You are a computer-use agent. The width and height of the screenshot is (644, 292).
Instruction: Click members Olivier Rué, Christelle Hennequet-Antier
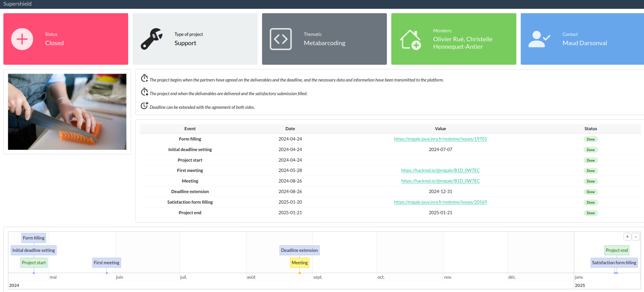coord(462,43)
